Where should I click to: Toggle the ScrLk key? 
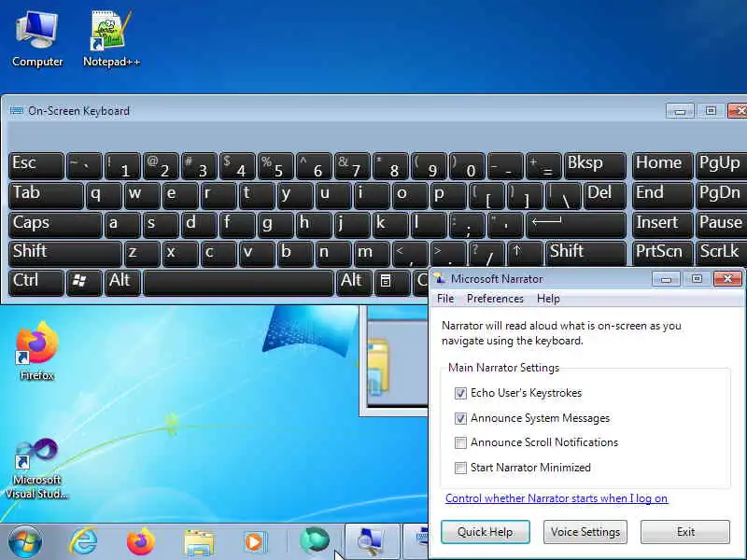point(721,253)
